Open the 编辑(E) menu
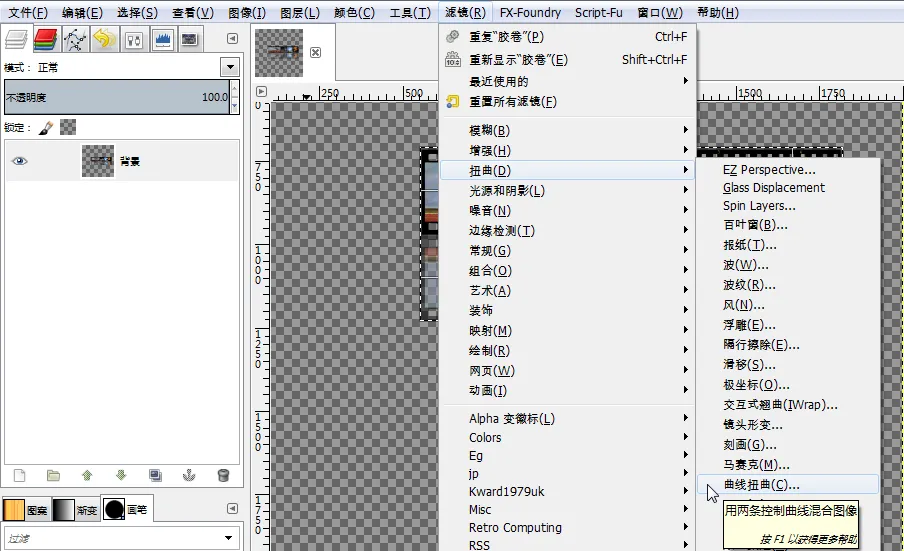 coord(82,13)
